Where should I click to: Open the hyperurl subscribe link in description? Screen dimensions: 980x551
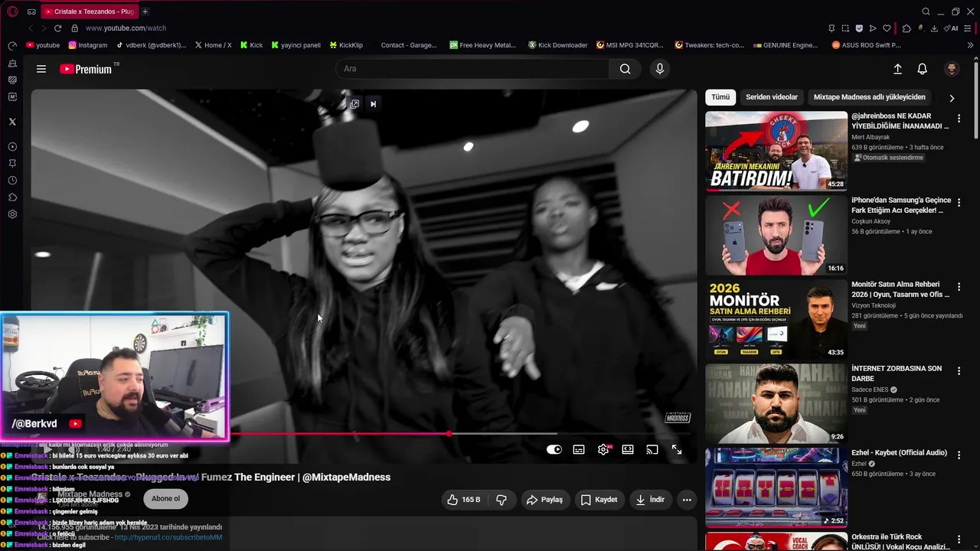(x=168, y=537)
